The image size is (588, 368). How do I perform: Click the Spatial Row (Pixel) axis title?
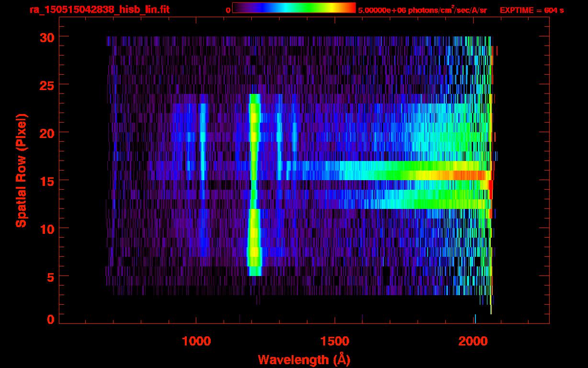point(21,171)
